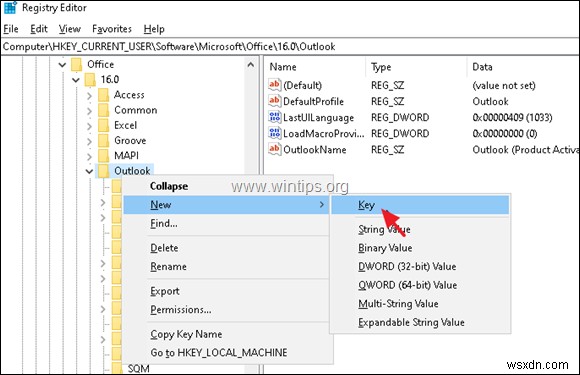Collapse the Outlook key chevron
Image resolution: width=580 pixels, height=375 pixels.
89,171
